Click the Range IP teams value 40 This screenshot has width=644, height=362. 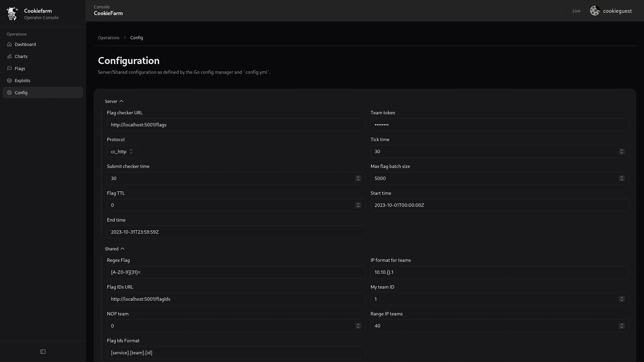(377, 326)
